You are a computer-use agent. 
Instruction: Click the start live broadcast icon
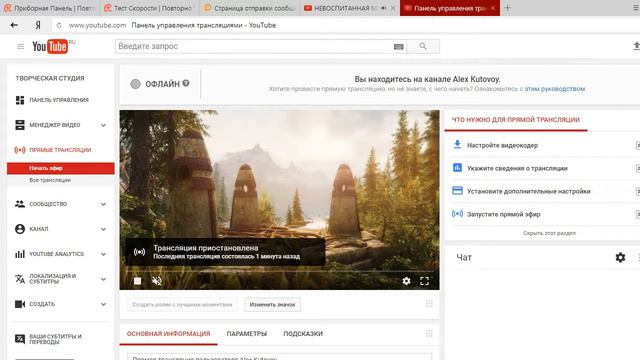pos(457,213)
